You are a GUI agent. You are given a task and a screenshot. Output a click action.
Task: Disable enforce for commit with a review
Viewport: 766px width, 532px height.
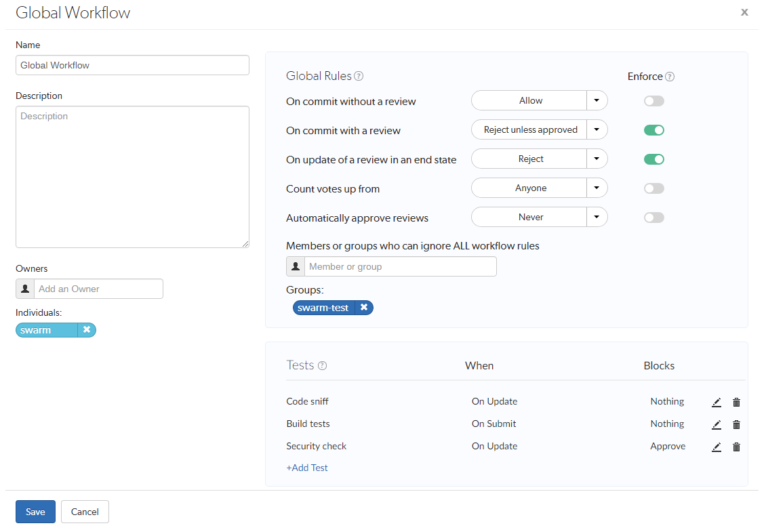[653, 129]
